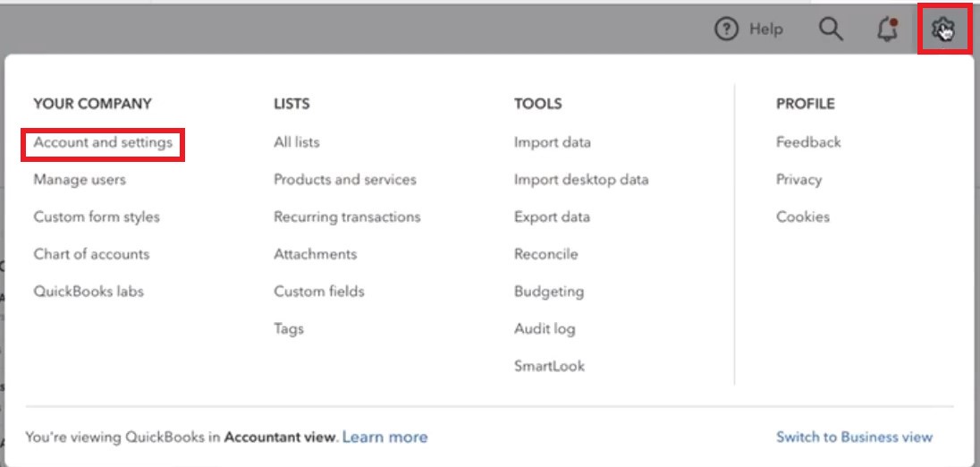980x467 pixels.
Task: Go to Attachments list
Action: coord(315,254)
